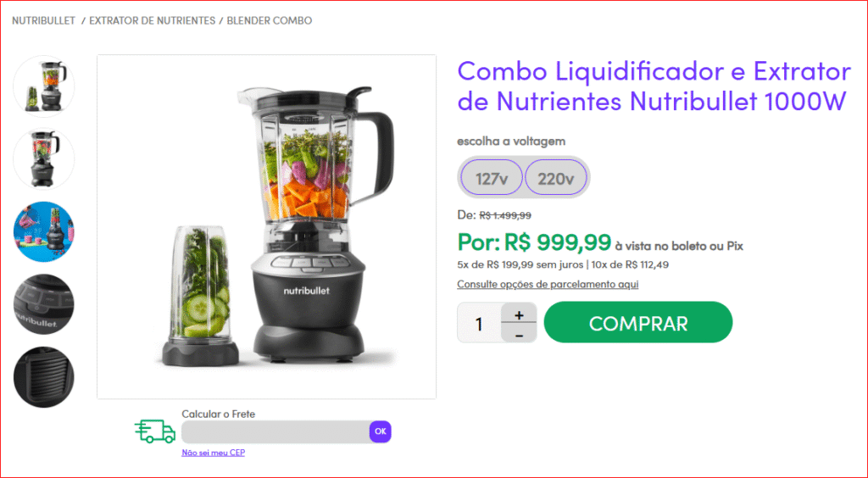Decrease quantity with the minus button
The height and width of the screenshot is (478, 868).
coord(519,333)
